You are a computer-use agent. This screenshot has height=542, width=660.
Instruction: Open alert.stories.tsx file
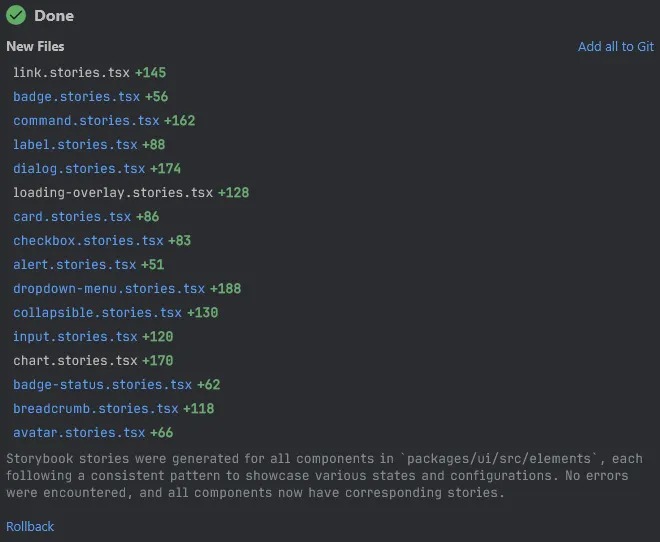click(74, 265)
